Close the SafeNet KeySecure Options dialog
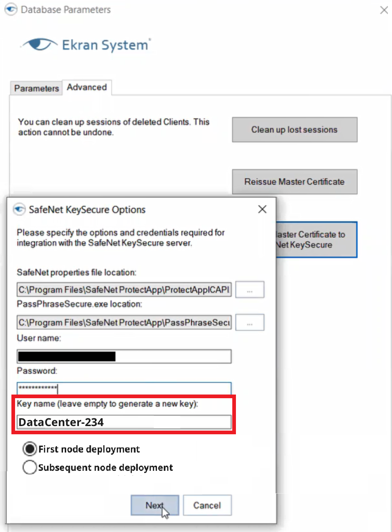The width and height of the screenshot is (392, 532). pos(262,210)
